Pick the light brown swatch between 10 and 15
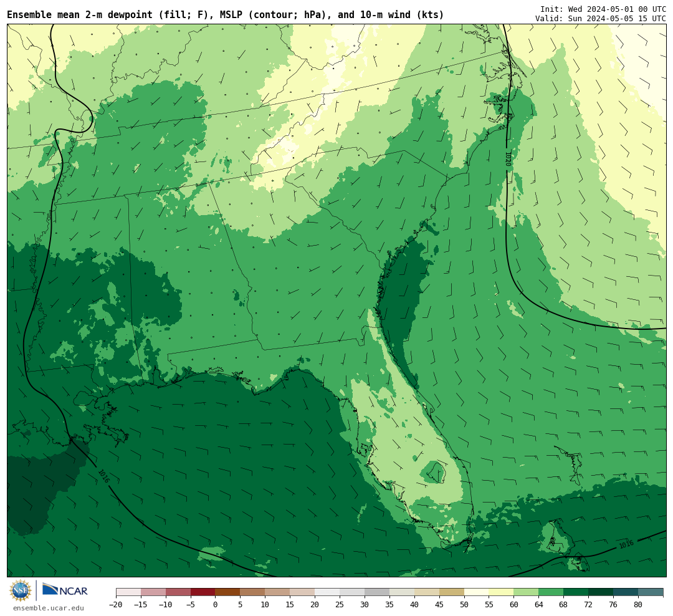Screen dimensions: 673x616 (278, 592)
